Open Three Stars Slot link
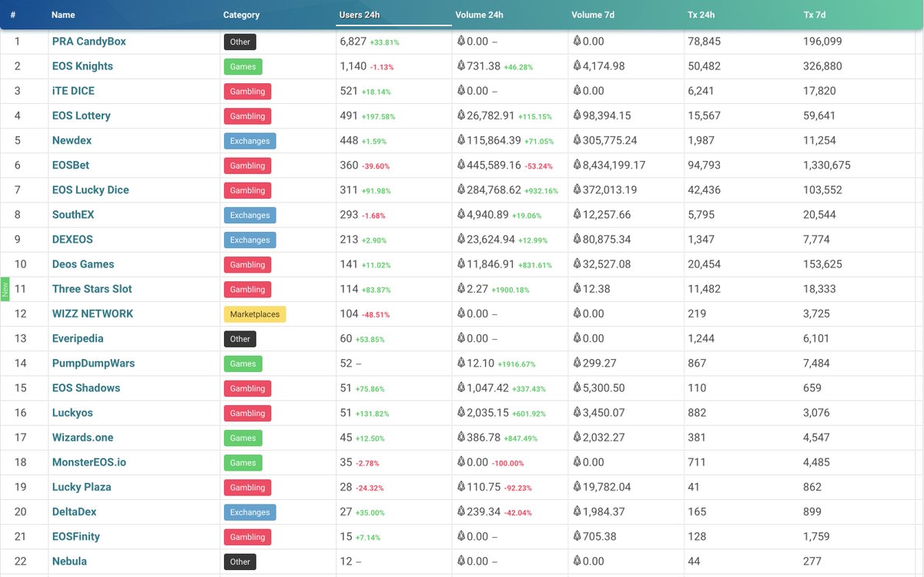The image size is (924, 577). click(92, 289)
